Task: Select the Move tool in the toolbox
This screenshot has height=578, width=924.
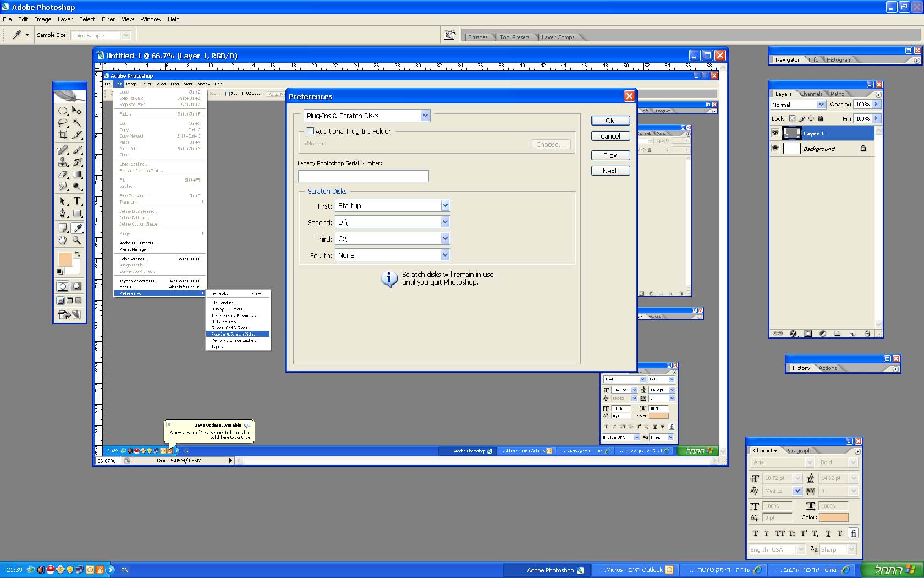Action: (x=77, y=111)
